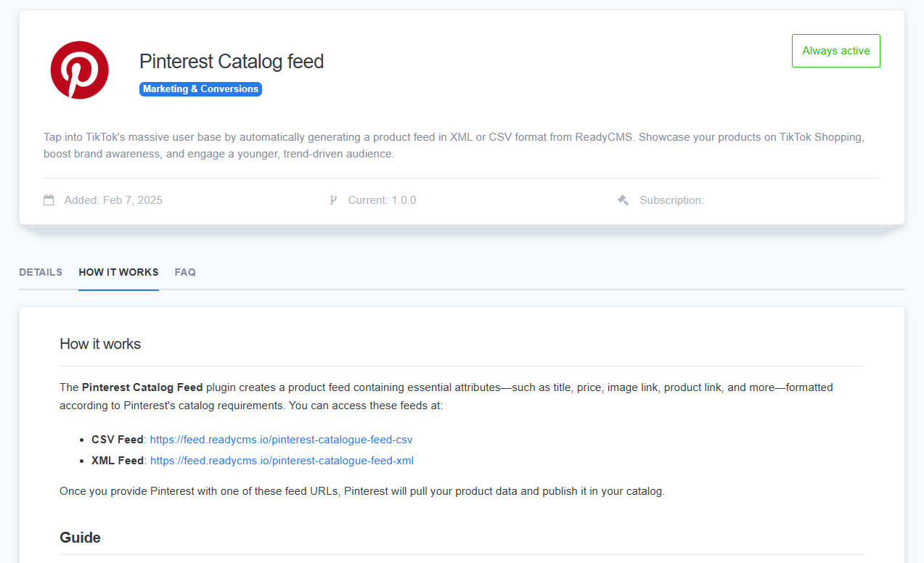Open the FAQ tab
Screen dimensions: 924x563
(x=185, y=272)
